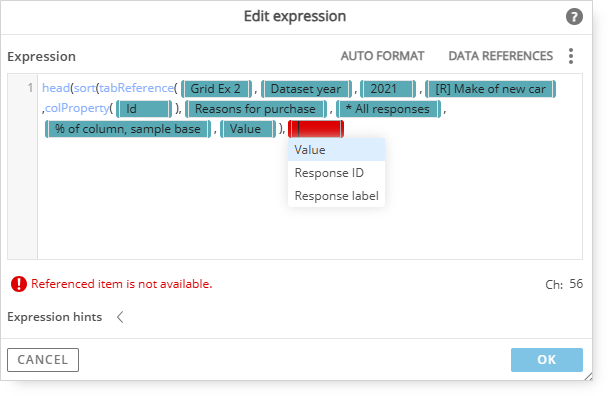Image resolution: width=608 pixels, height=396 pixels.
Task: Select the % of column, sample base token
Action: pos(128,129)
